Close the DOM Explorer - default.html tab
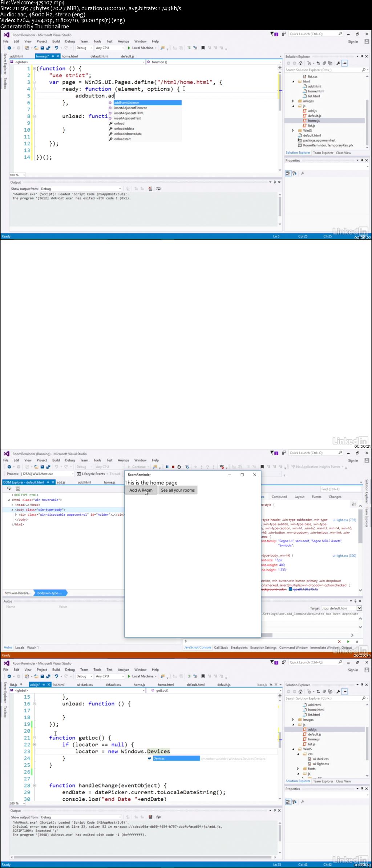The width and height of the screenshot is (372, 868). [x=53, y=482]
